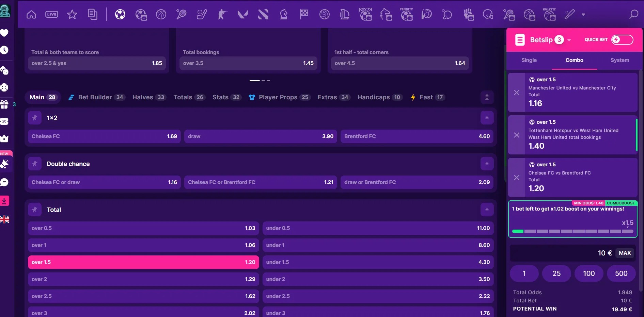Click the UK flag language icon

(4, 219)
